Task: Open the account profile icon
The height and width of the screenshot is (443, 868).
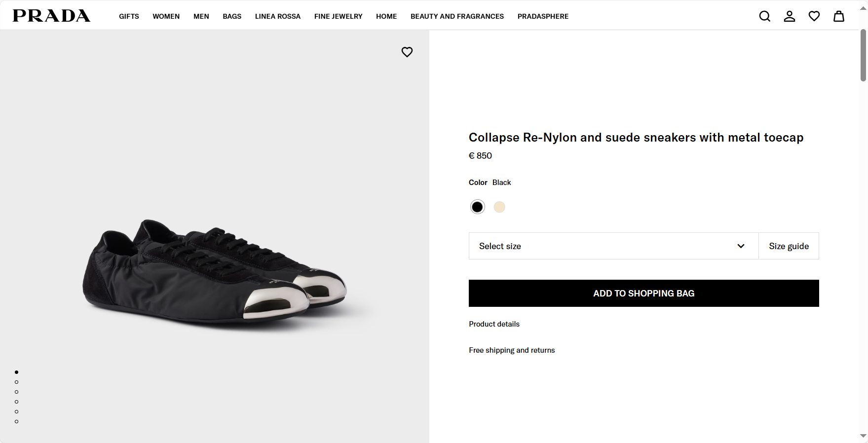Action: point(789,16)
